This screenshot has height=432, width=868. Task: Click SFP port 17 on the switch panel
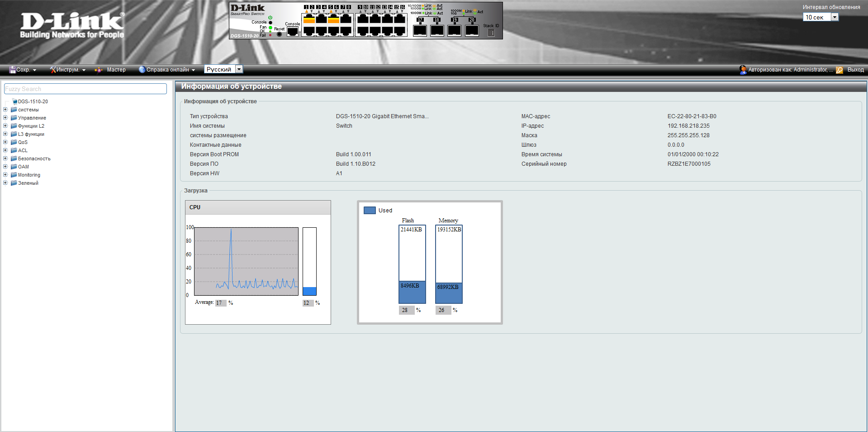pos(420,30)
